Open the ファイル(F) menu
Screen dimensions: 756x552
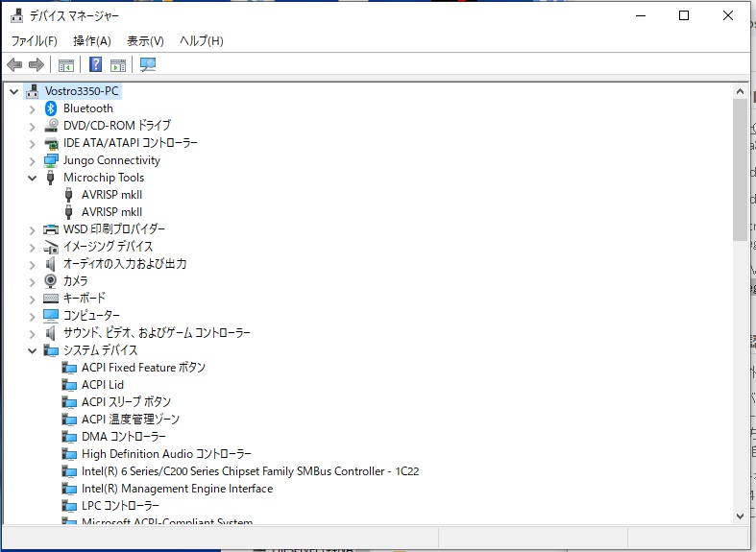(x=35, y=41)
